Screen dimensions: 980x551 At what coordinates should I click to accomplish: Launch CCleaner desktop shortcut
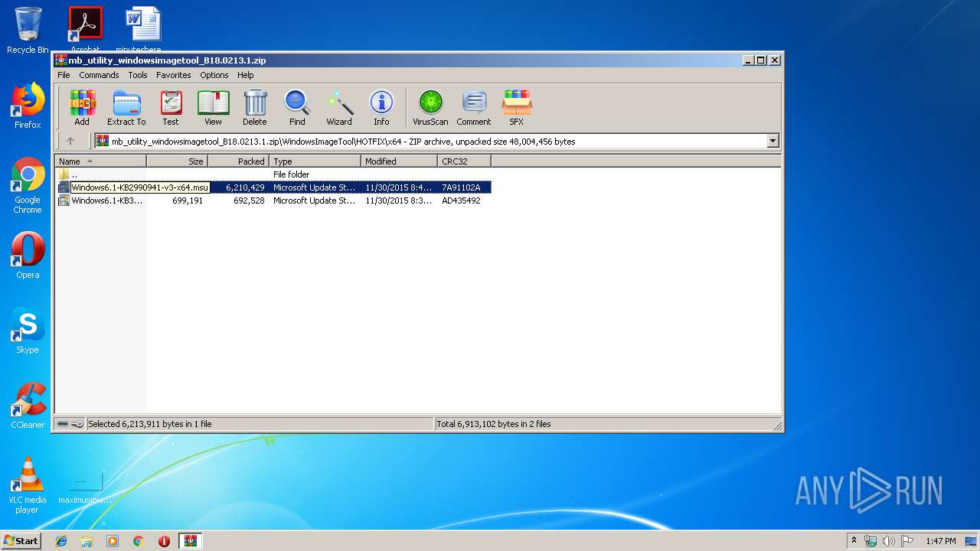(28, 406)
